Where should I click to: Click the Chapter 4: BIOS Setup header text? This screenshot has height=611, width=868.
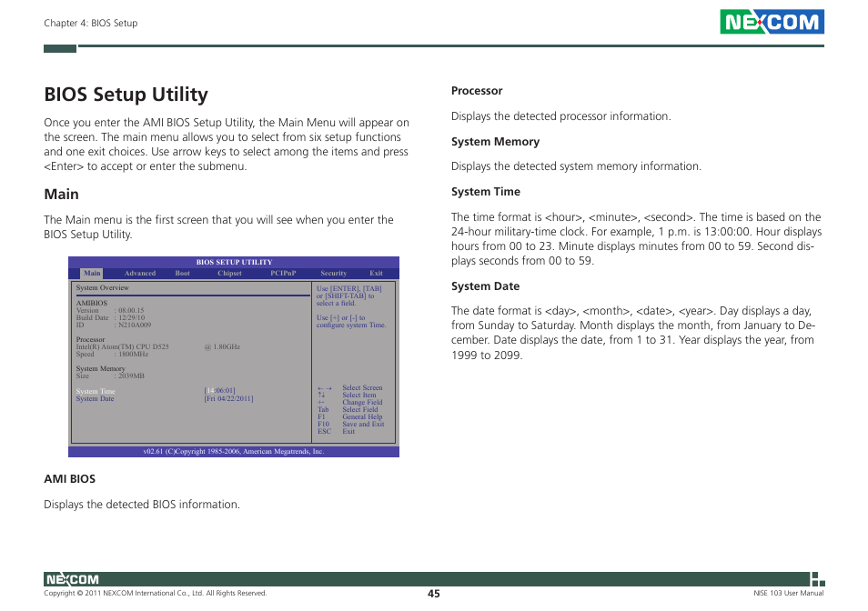pyautogui.click(x=91, y=24)
